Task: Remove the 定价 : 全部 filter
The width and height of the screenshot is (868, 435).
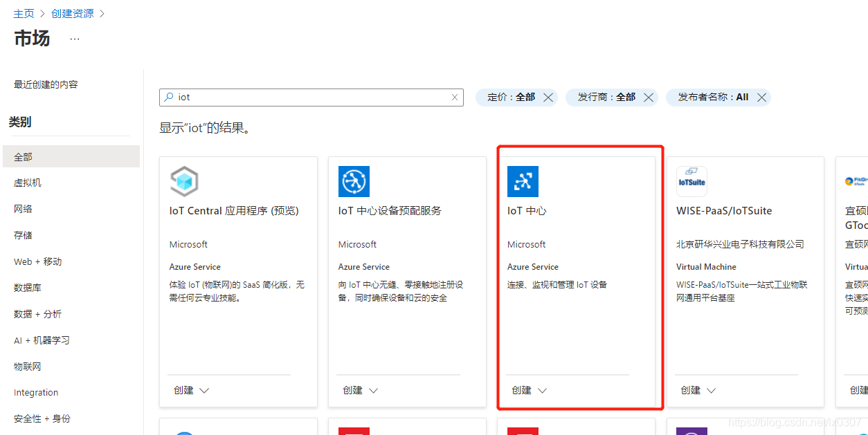Action: (548, 98)
